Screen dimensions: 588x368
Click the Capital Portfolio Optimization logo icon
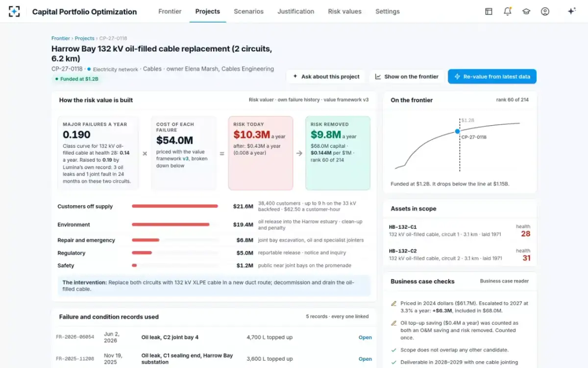(x=14, y=11)
